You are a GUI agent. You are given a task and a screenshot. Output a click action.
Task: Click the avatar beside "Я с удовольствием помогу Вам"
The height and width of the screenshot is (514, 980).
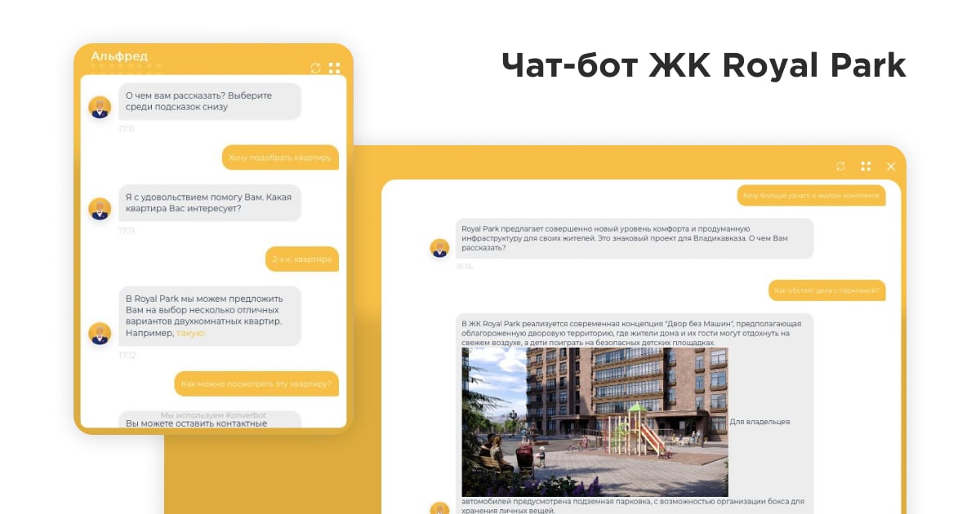(100, 209)
